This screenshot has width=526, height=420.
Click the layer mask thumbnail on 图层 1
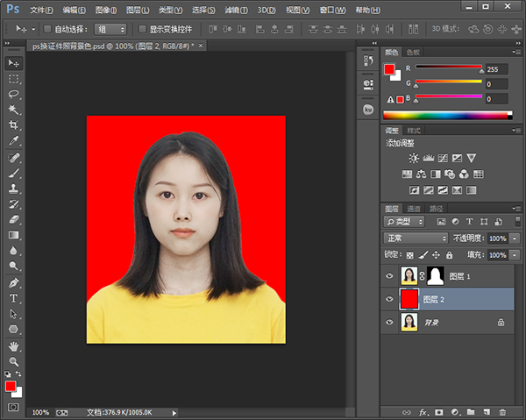(x=435, y=275)
